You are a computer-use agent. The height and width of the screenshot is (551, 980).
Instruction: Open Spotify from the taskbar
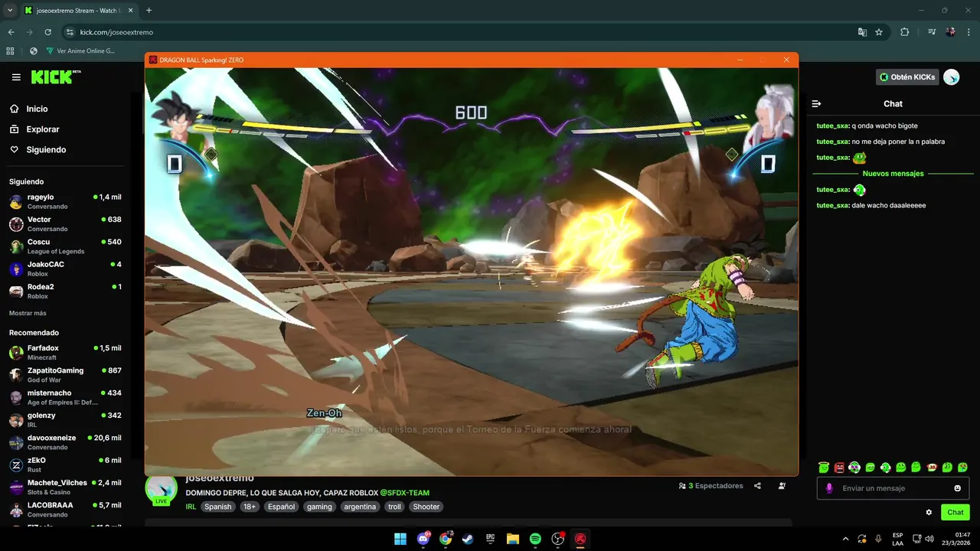(535, 539)
